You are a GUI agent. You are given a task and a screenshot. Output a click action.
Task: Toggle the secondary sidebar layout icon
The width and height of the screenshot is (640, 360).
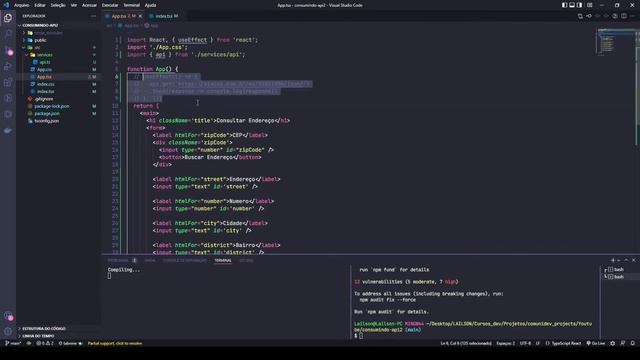coord(580,5)
